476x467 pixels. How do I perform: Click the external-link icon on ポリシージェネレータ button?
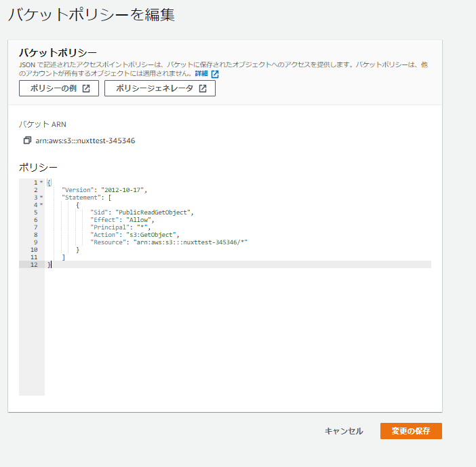203,88
